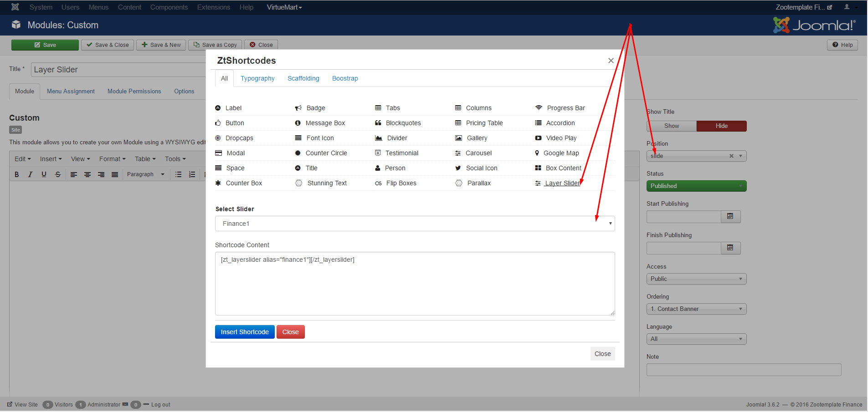Open the Status dropdown Published
868x412 pixels.
click(x=697, y=186)
